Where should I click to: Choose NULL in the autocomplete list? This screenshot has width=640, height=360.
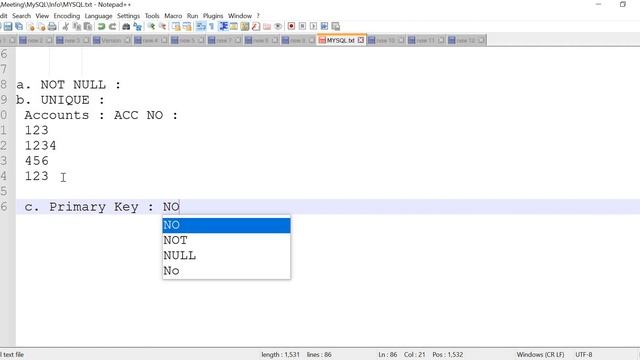pos(226,256)
